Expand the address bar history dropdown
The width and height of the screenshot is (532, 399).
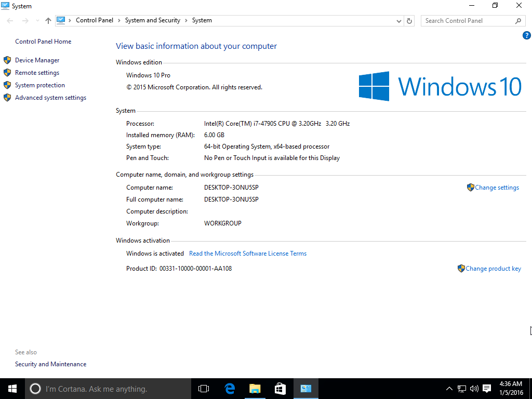click(x=398, y=21)
